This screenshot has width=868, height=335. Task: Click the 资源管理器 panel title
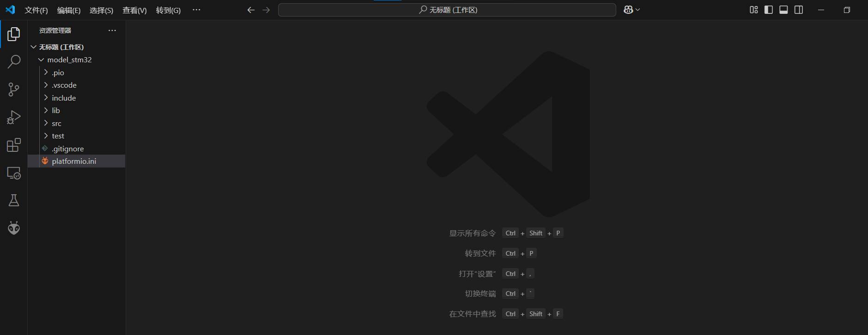[x=55, y=30]
